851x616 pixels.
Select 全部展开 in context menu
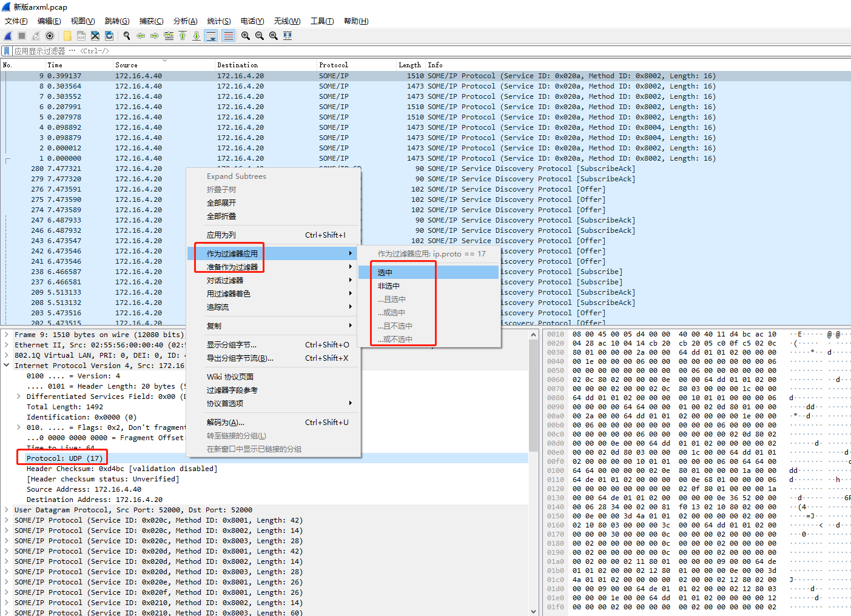tap(274, 203)
